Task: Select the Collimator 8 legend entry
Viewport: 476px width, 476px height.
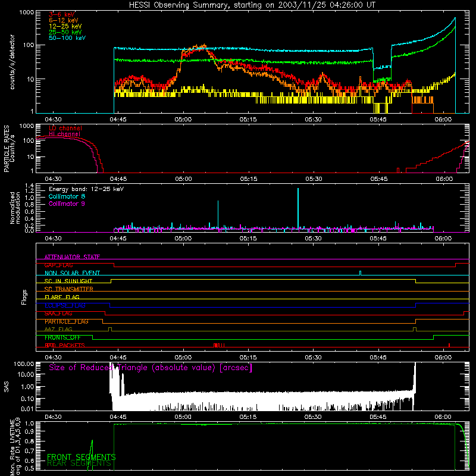Action: (x=67, y=196)
